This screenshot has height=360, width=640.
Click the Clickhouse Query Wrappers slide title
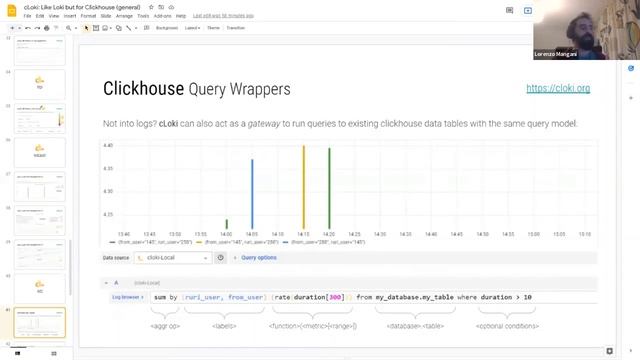pos(197,89)
